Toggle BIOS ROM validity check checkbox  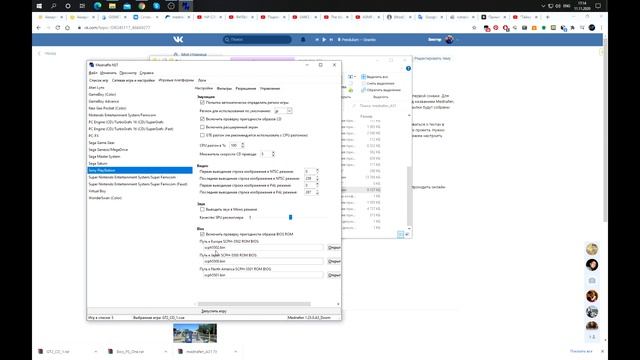coord(202,234)
